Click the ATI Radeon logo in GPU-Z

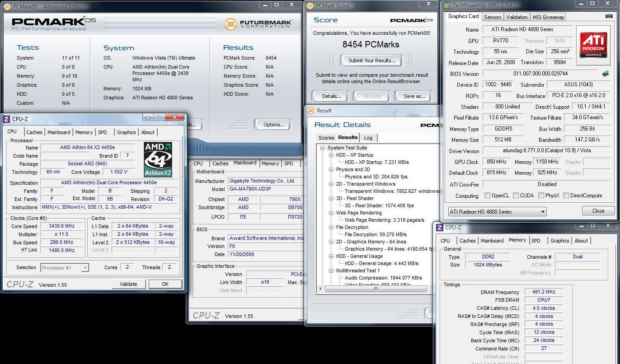592,46
